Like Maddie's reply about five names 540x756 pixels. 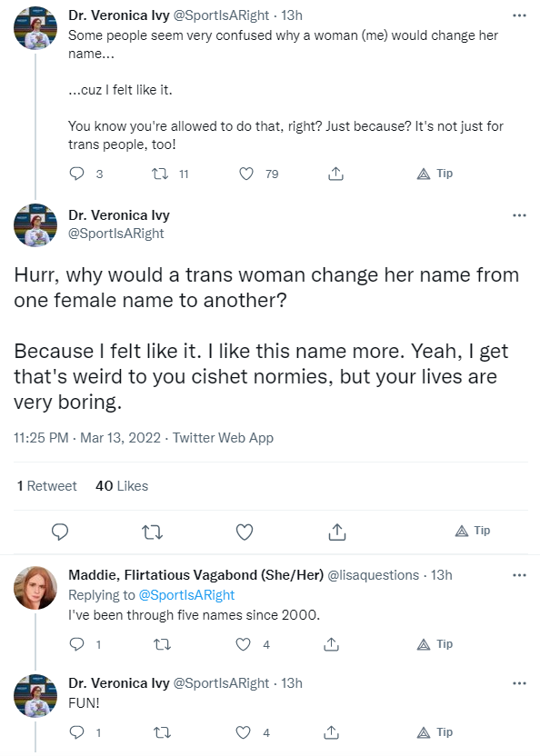pyautogui.click(x=244, y=644)
